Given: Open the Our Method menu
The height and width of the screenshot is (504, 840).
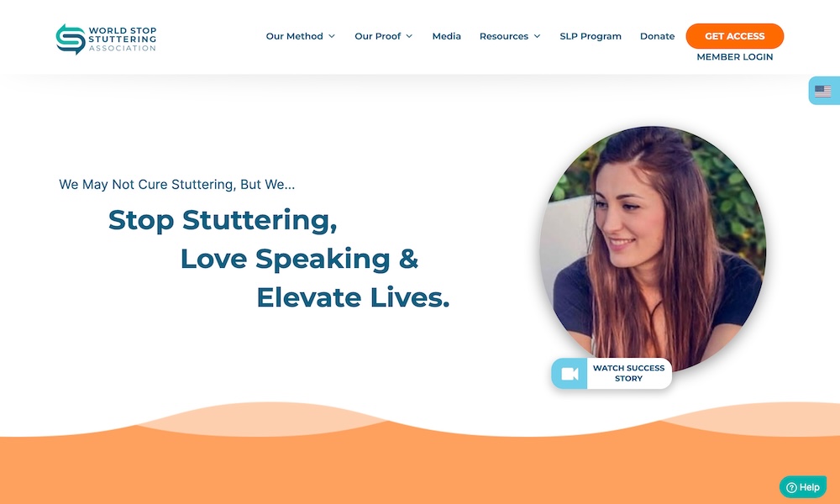Looking at the screenshot, I should (x=301, y=36).
